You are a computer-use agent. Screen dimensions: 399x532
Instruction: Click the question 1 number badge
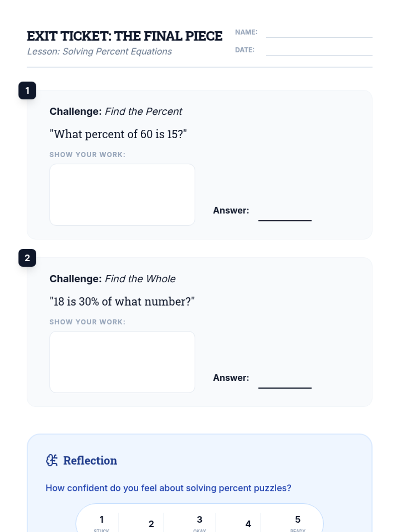(x=27, y=90)
